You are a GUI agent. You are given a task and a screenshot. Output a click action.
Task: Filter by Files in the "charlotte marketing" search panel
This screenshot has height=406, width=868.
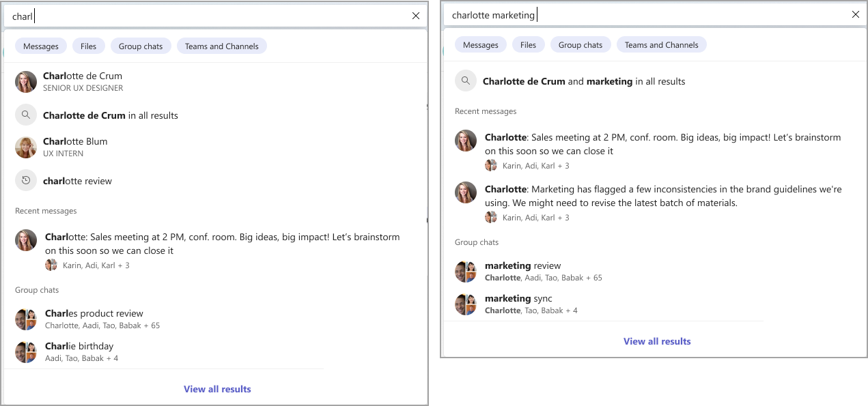(x=528, y=45)
